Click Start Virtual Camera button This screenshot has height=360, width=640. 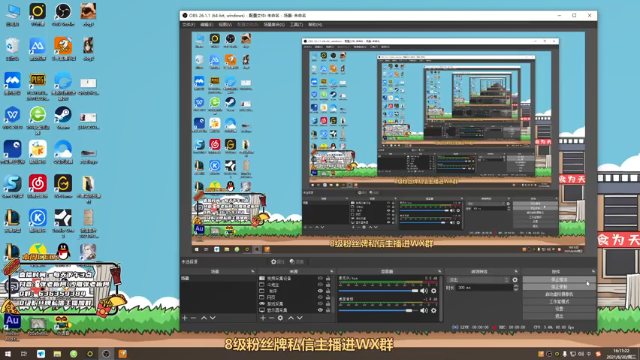point(559,294)
